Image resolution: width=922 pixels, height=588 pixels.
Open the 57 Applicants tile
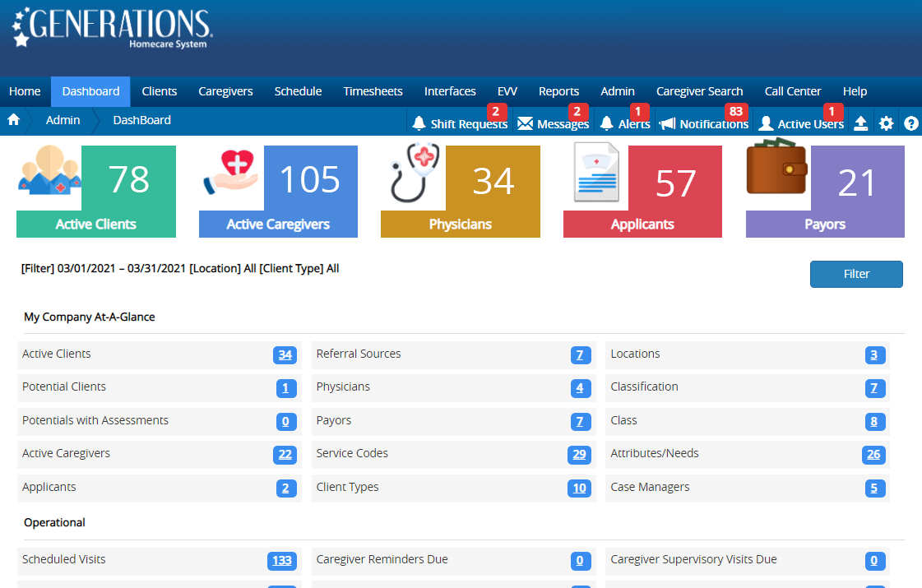tap(643, 192)
